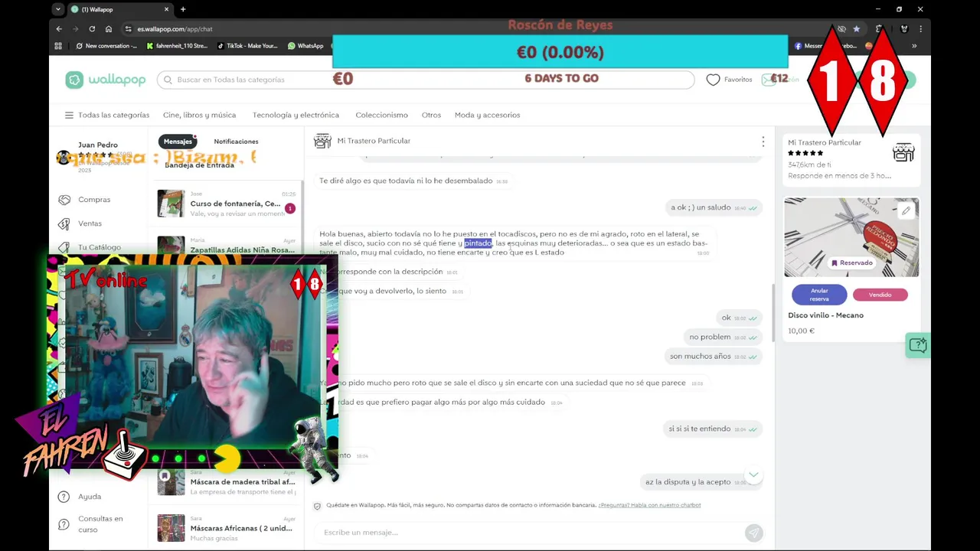Open Chrome apps grid in bookmarks bar

point(58,46)
